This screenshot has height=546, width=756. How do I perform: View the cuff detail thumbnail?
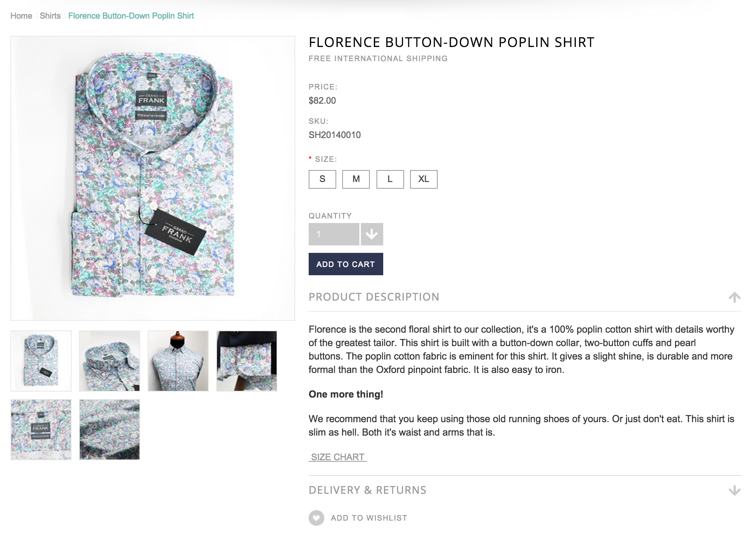pyautogui.click(x=246, y=361)
